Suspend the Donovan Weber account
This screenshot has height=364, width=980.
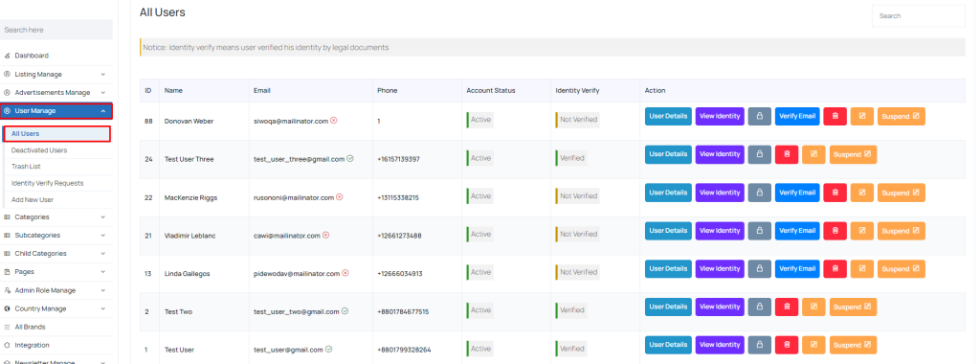[902, 116]
